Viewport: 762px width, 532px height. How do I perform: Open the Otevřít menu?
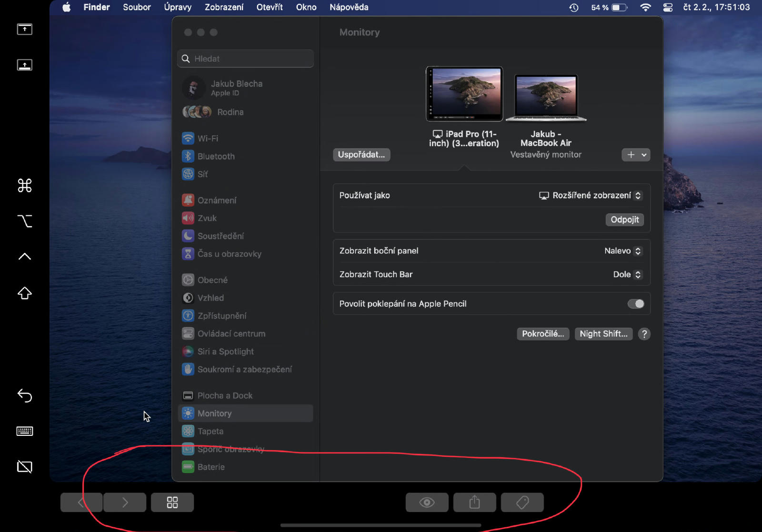(270, 7)
